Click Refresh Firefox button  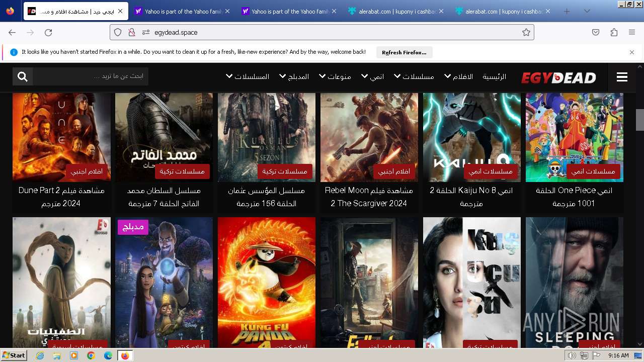pyautogui.click(x=404, y=52)
